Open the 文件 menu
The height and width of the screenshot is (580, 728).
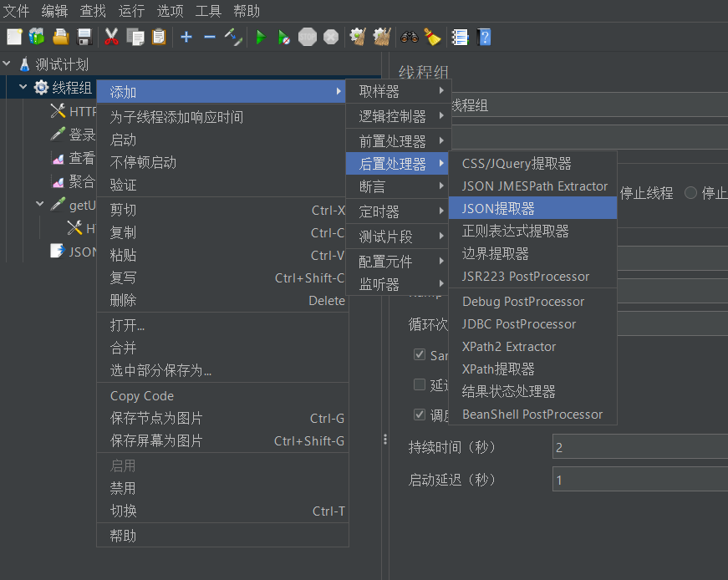pos(16,11)
